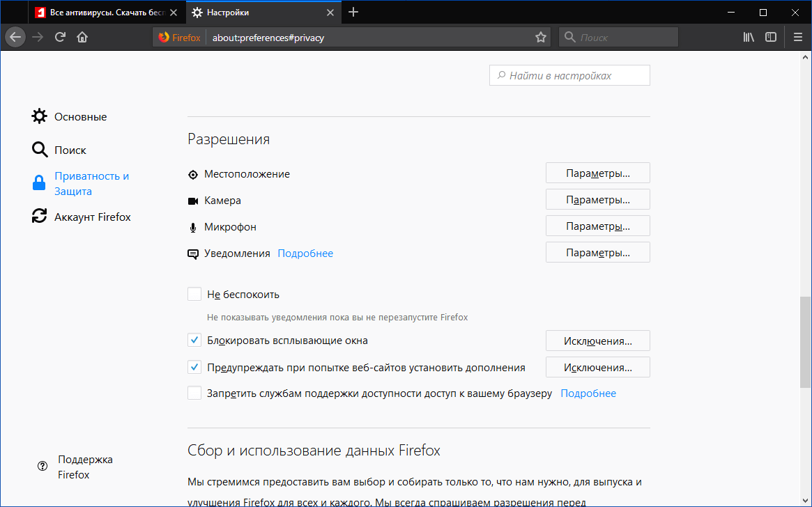Click Исключения for popup blocking

pos(597,340)
